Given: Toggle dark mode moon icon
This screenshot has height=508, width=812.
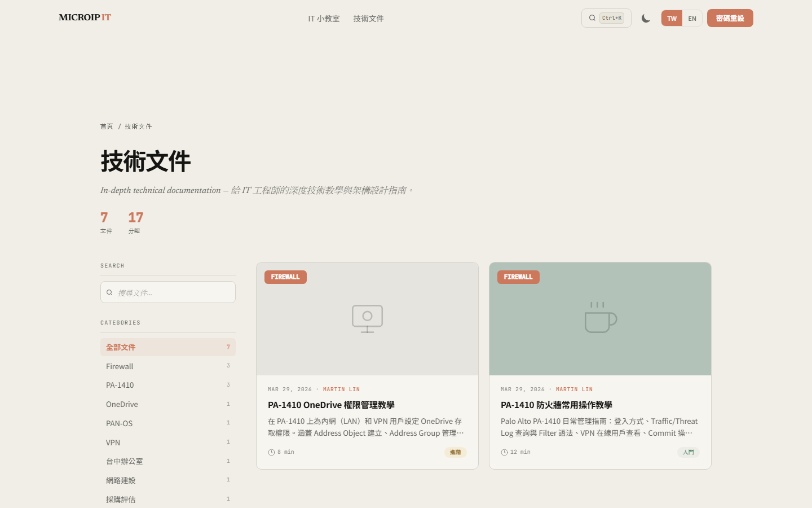Looking at the screenshot, I should (x=646, y=18).
